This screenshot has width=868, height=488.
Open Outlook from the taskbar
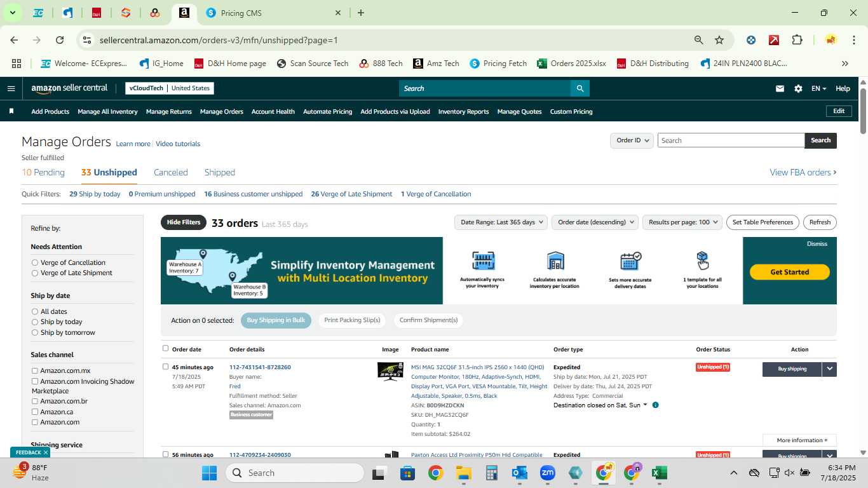pyautogui.click(x=520, y=473)
